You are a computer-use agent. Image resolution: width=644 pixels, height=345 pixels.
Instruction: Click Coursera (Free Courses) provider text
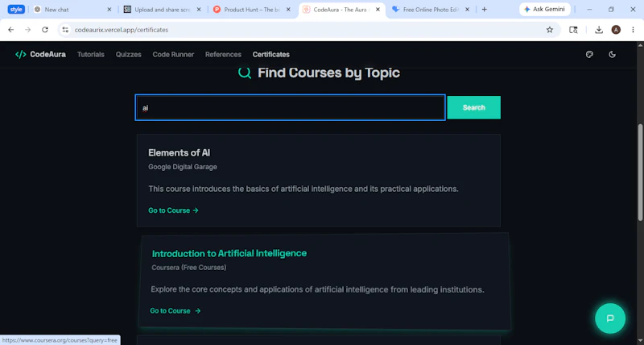coord(189,268)
